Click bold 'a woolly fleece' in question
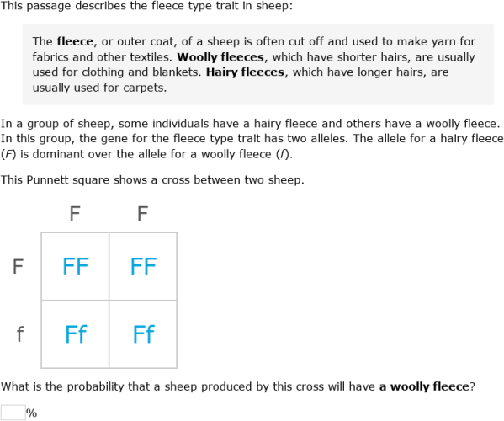The width and height of the screenshot is (504, 421). tap(424, 386)
